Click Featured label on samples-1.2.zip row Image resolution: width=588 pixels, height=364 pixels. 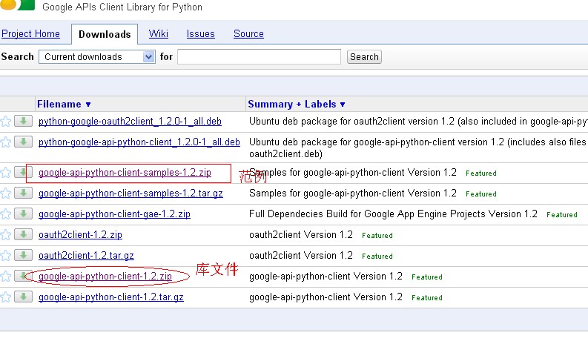click(481, 173)
